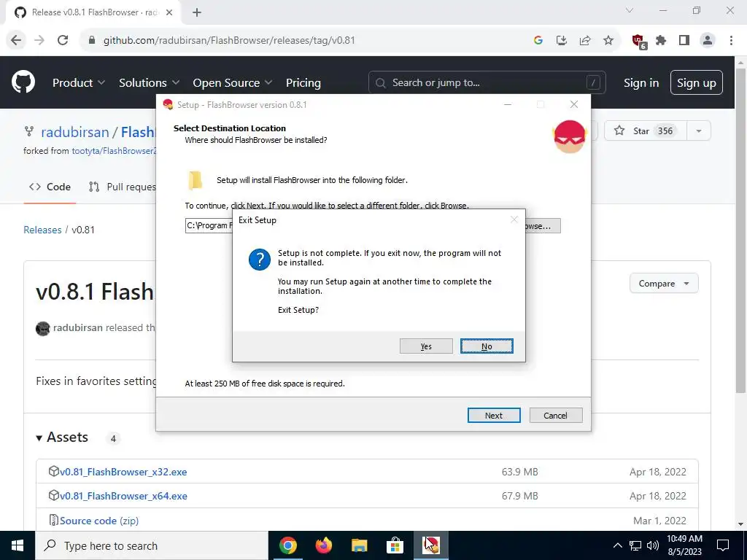The height and width of the screenshot is (560, 747).
Task: Download v0.81_FlashBrowser_x64.exe asset
Action: (x=123, y=496)
